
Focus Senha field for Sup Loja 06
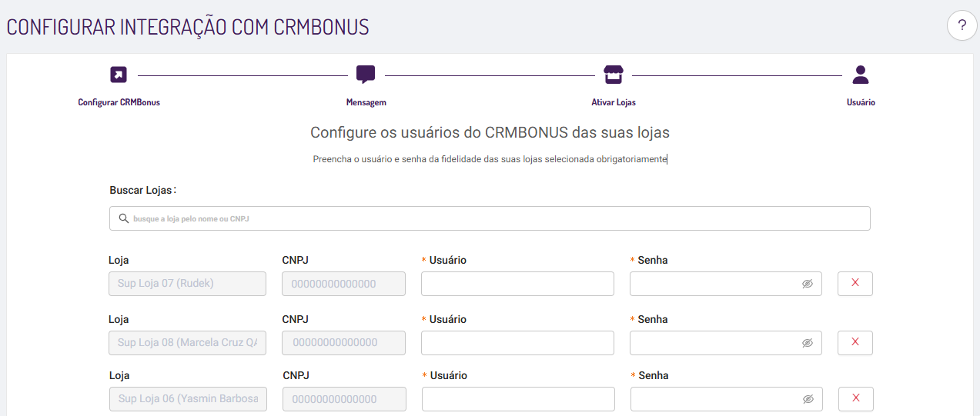(727, 399)
